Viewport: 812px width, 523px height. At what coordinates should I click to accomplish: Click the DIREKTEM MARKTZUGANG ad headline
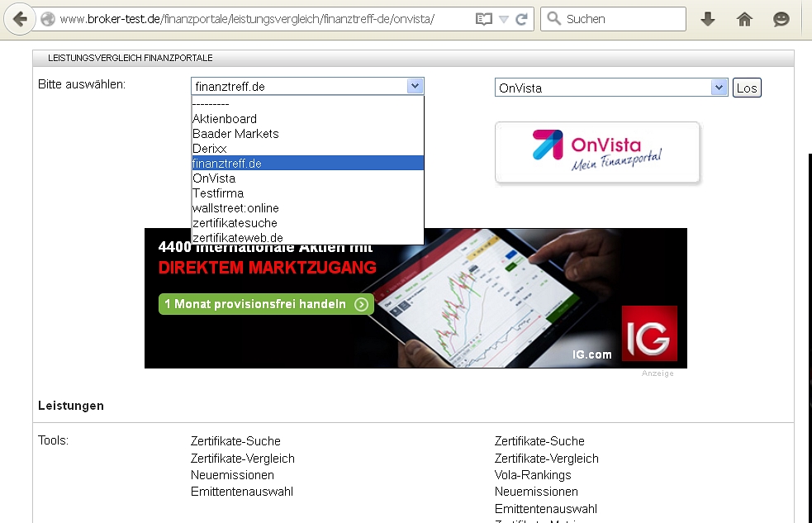pos(267,268)
